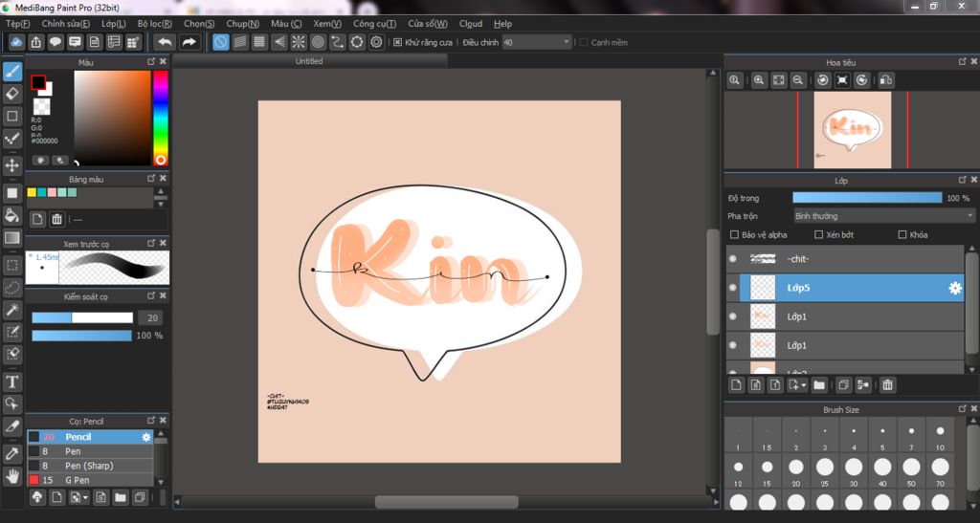980x523 pixels.
Task: Zoom in on the navigator preview
Action: coord(759,80)
